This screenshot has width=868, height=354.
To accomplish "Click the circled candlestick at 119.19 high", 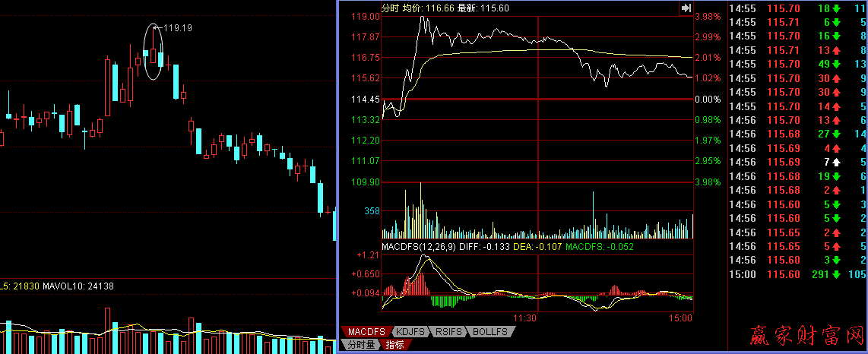I will [x=154, y=53].
